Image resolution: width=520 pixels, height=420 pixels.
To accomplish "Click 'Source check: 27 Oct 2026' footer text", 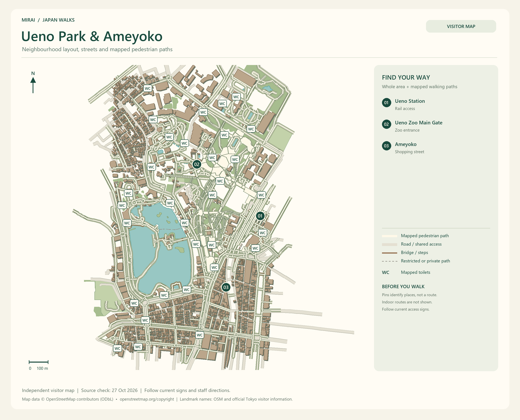I will point(109,390).
